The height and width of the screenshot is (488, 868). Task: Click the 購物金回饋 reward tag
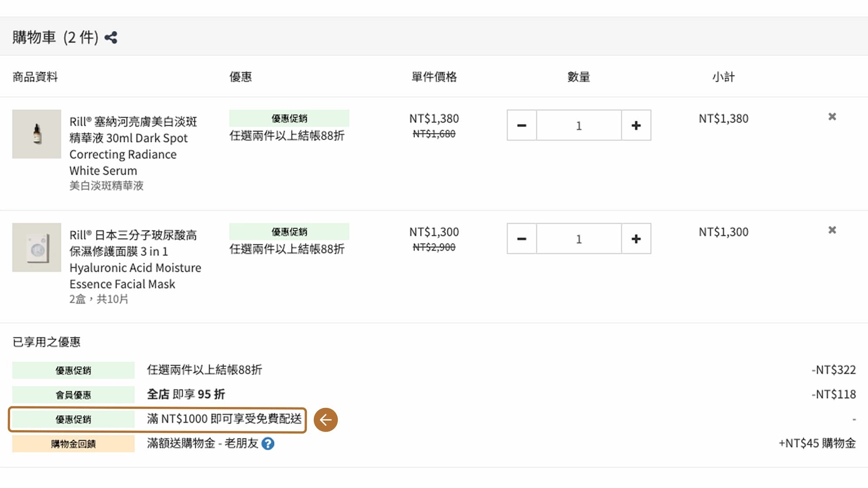[73, 444]
